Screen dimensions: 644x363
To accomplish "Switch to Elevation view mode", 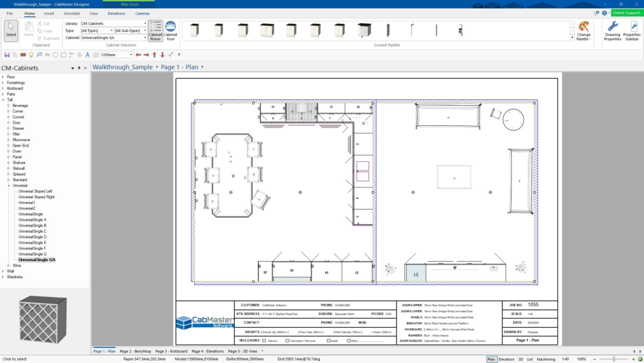I will pos(506,359).
